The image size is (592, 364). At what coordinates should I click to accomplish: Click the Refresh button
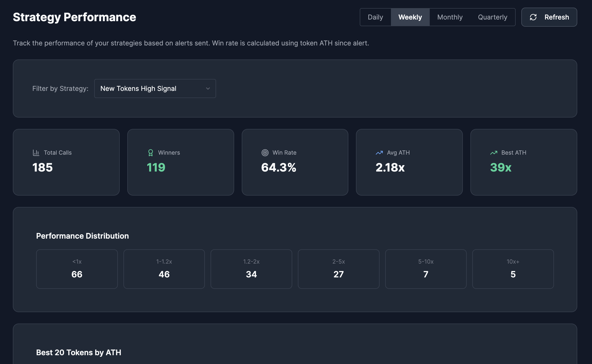[x=549, y=17]
